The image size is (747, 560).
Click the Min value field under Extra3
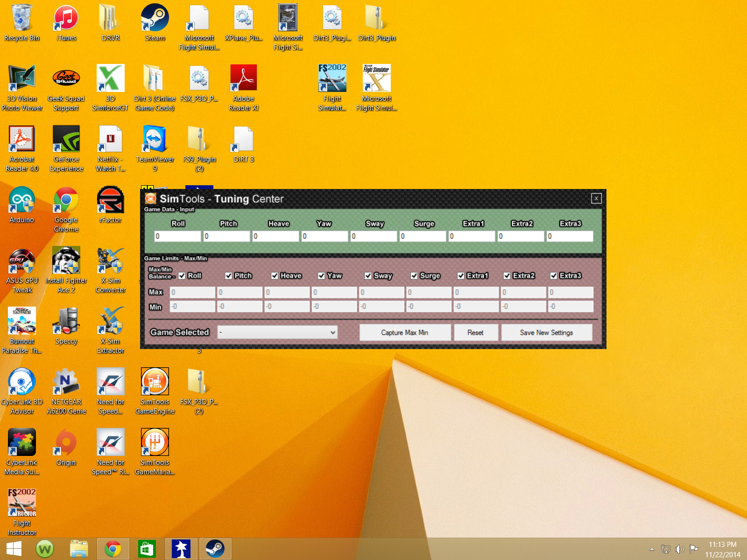coord(571,306)
